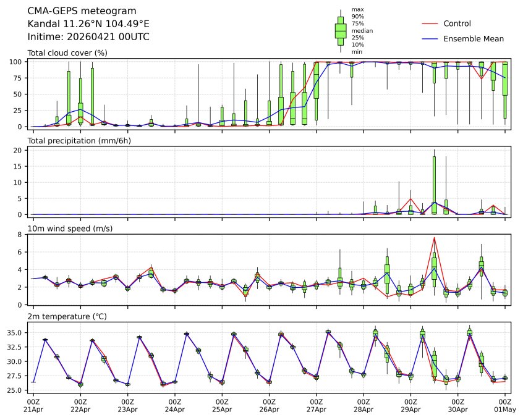The image size is (523, 420).
Task: Click the red Control legend line
Action: pos(430,24)
